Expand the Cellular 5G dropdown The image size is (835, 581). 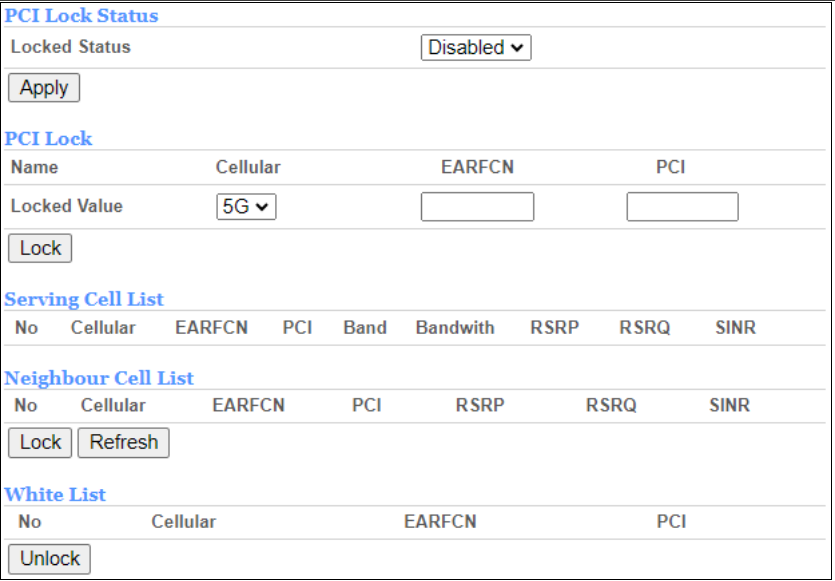point(246,206)
